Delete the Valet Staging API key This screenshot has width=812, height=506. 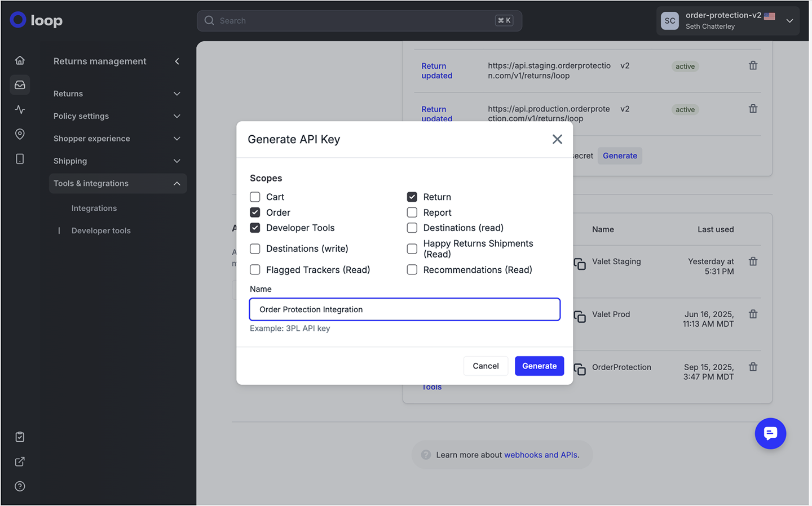coord(753,261)
